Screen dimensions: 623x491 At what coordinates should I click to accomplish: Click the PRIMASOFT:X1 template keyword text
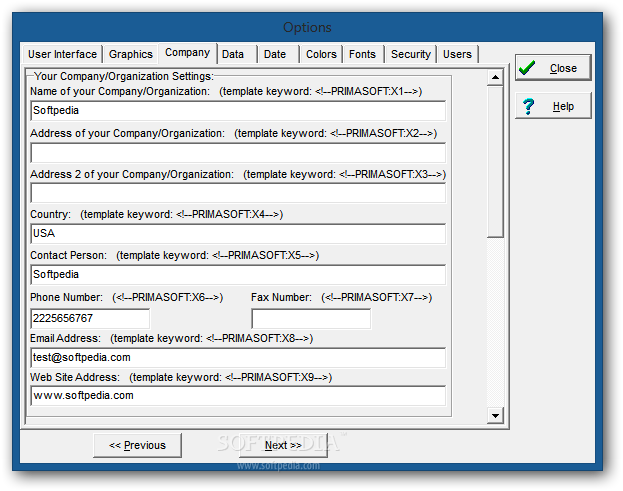(321, 91)
